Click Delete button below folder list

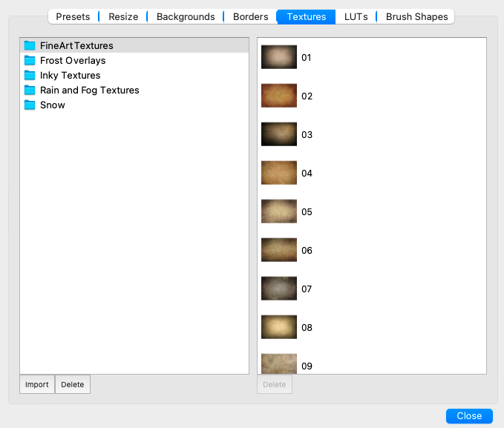click(x=73, y=384)
